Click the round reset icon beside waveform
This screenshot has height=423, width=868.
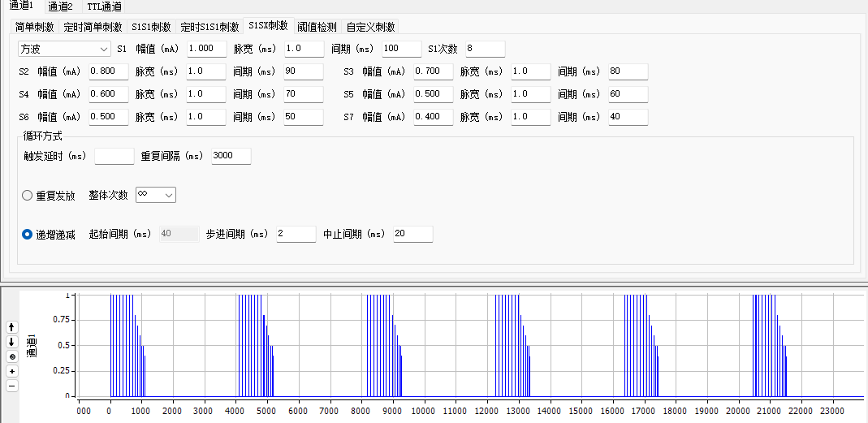click(11, 356)
